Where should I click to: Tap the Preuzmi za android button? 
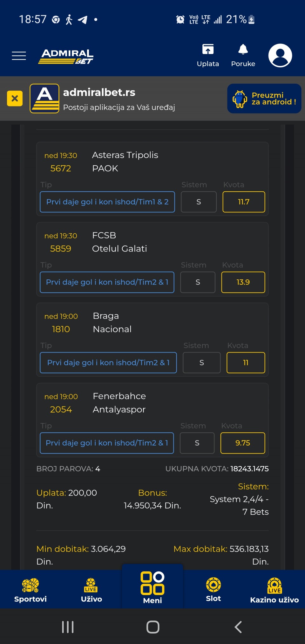coord(264,99)
